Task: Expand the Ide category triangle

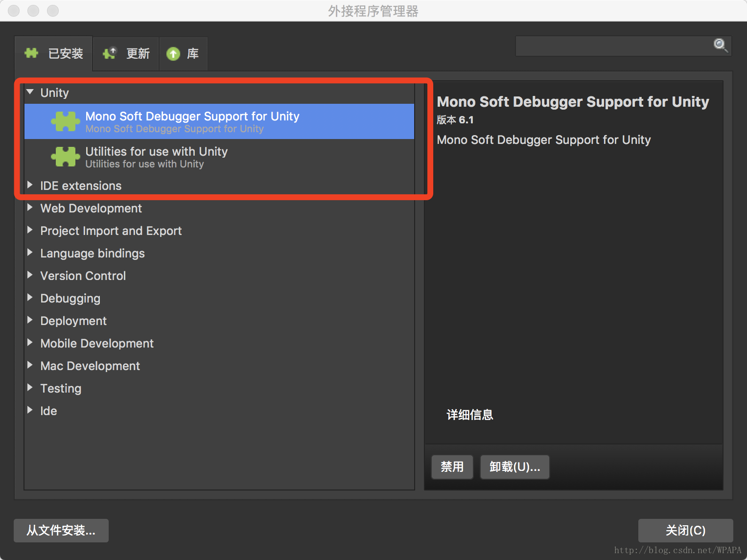Action: pyautogui.click(x=30, y=410)
